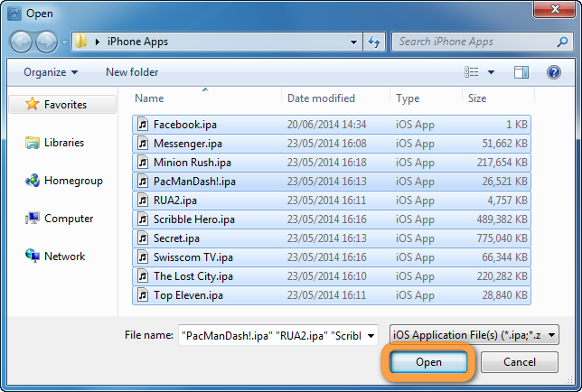Viewport: 582px width, 392px height.
Task: Click the 20/06/2014 14:34 date cell
Action: [326, 125]
